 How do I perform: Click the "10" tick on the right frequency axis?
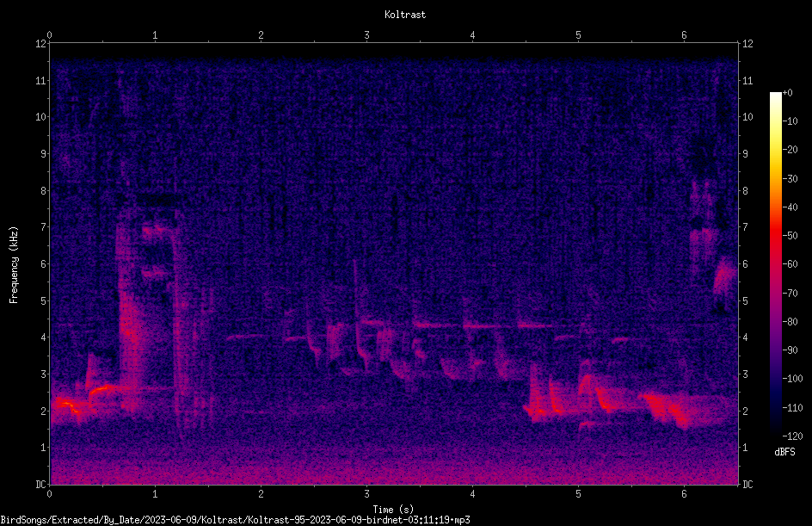747,117
